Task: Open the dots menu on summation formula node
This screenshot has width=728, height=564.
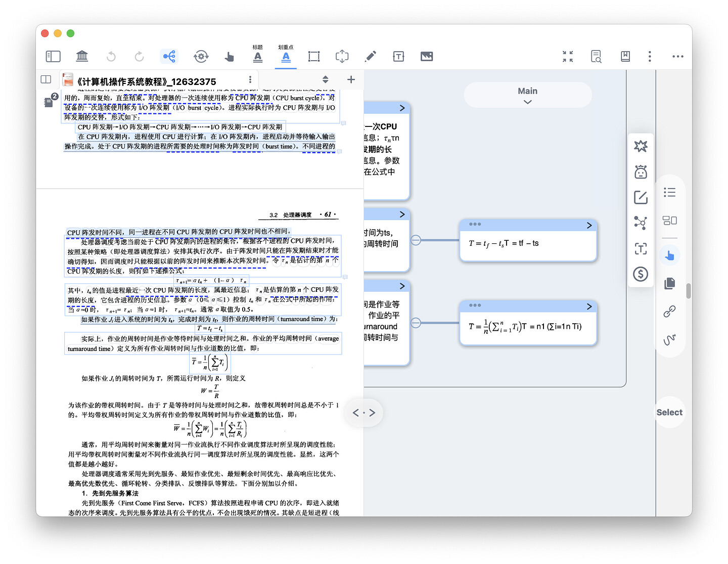Action: (x=475, y=305)
